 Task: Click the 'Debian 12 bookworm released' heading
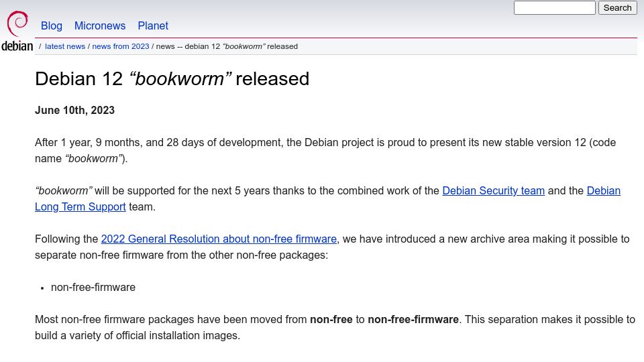pos(172,79)
